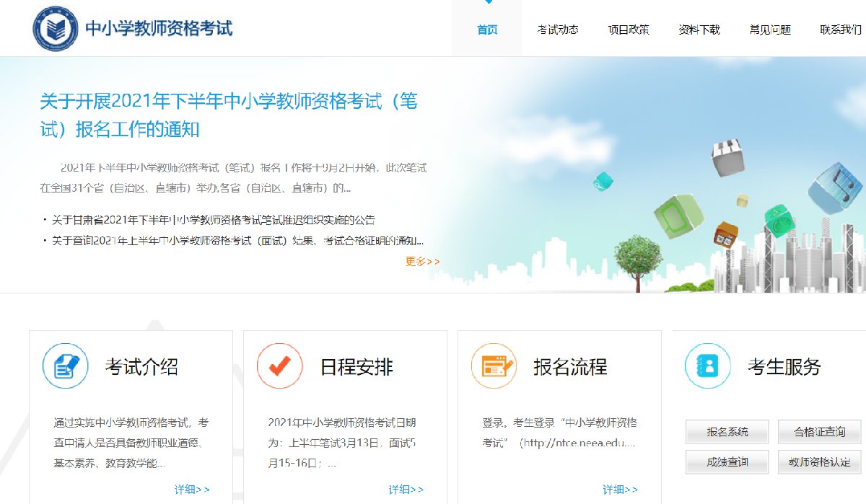Open the 首页 tab
Image resolution: width=866 pixels, height=504 pixels.
click(x=487, y=30)
